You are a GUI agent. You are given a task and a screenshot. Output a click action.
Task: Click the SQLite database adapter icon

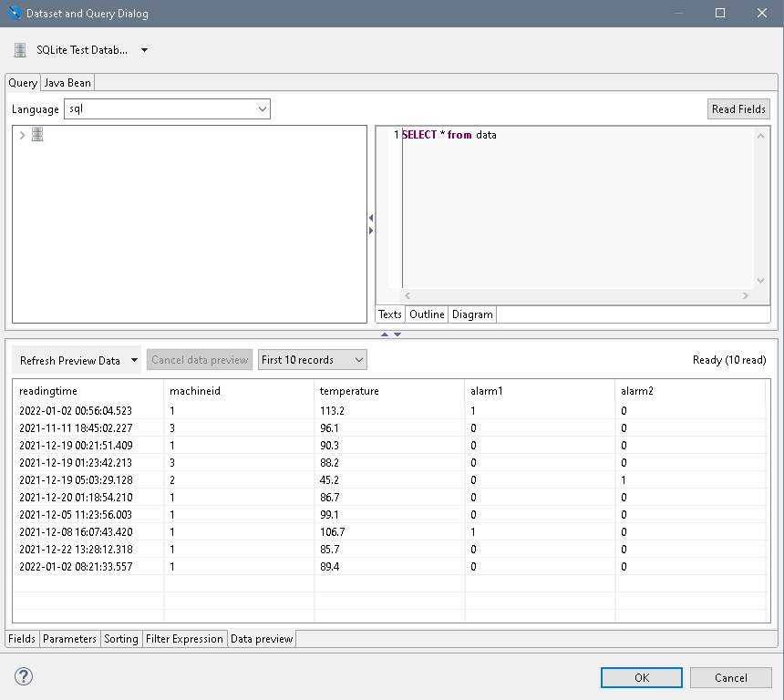[20, 50]
